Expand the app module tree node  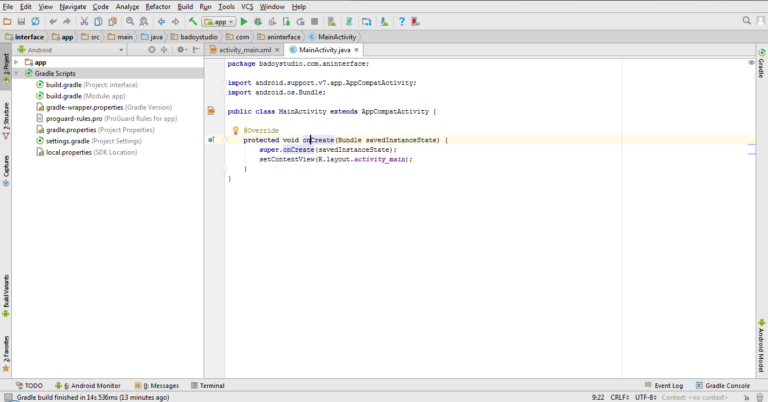(x=18, y=62)
